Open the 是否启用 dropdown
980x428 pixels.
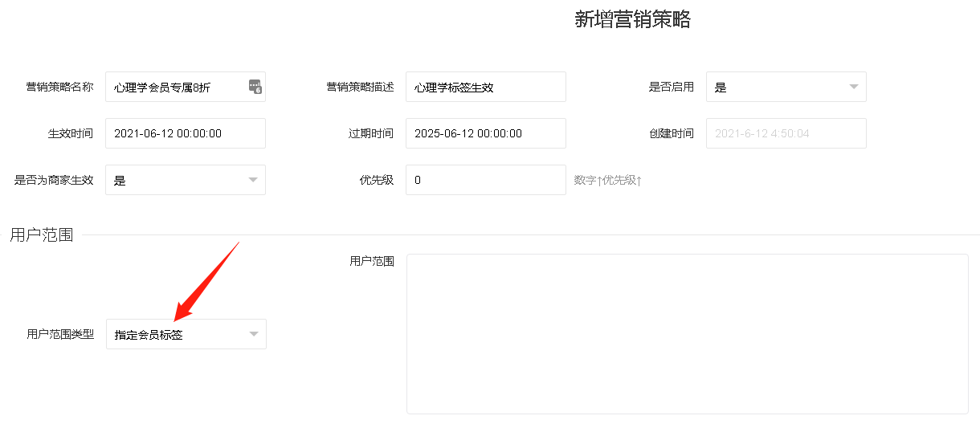point(786,88)
